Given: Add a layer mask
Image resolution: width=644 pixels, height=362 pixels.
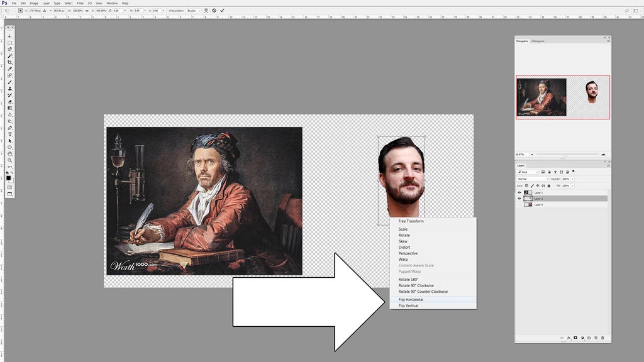Looking at the screenshot, I should click(575, 337).
